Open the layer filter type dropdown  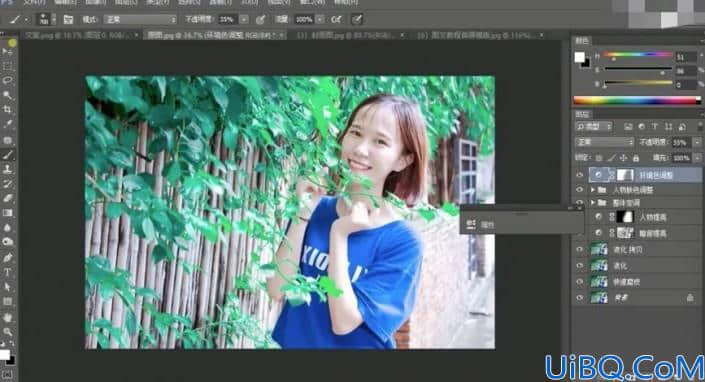pyautogui.click(x=593, y=127)
